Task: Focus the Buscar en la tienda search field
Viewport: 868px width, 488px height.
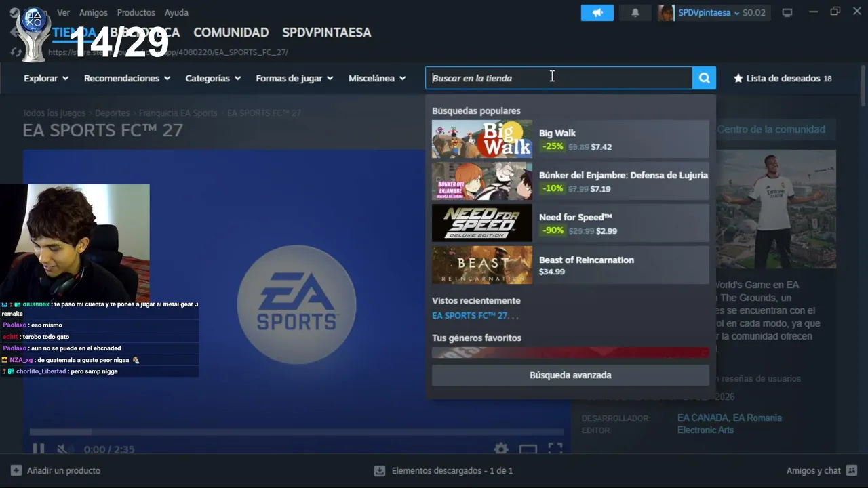Action: pos(559,78)
